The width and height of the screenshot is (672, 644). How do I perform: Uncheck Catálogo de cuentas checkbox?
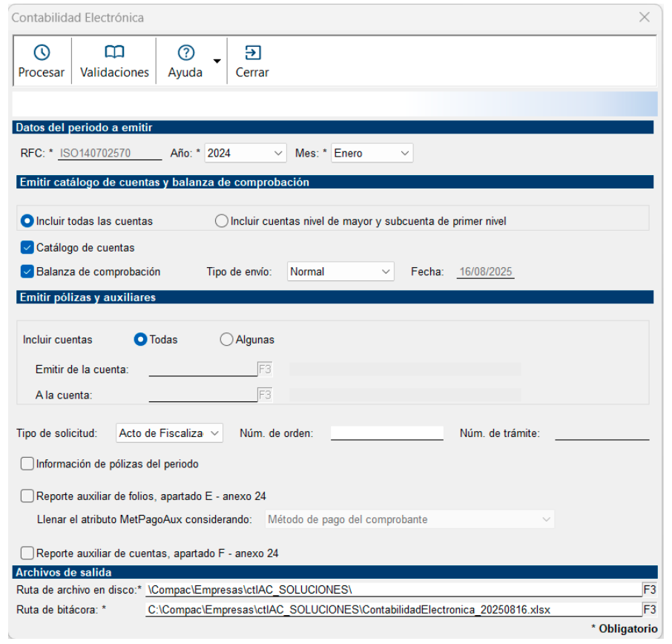point(27,248)
